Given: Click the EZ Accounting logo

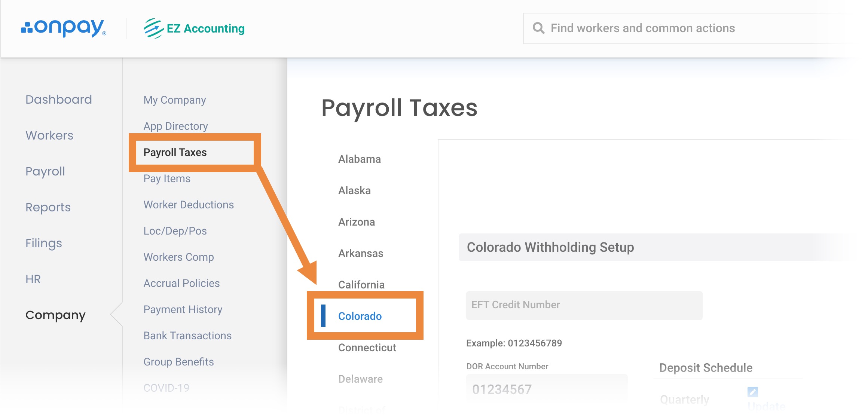Looking at the screenshot, I should click(x=194, y=28).
